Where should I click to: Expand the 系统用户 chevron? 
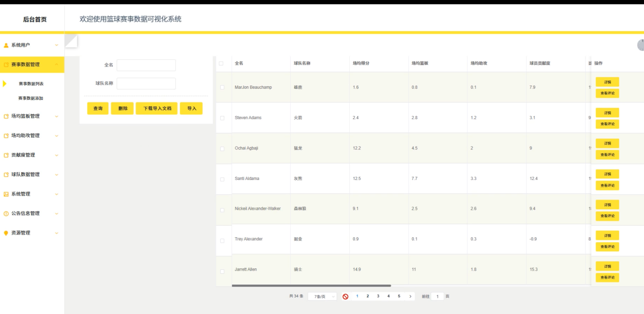[57, 45]
